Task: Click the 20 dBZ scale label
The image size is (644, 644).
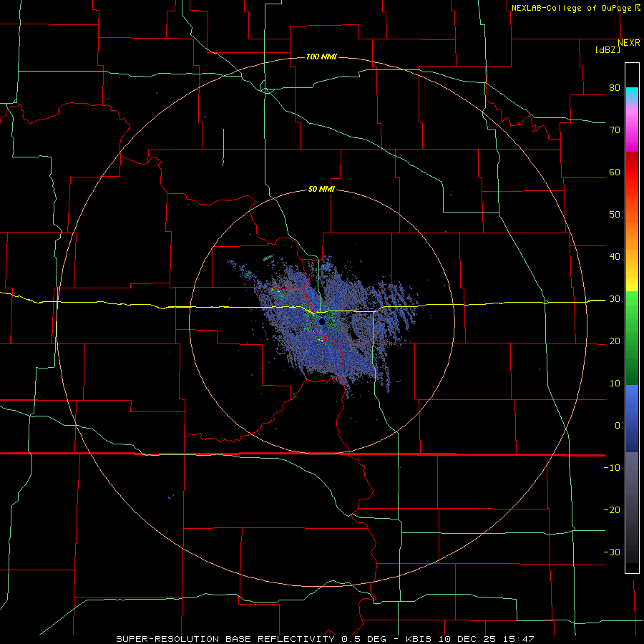Action: tap(615, 341)
